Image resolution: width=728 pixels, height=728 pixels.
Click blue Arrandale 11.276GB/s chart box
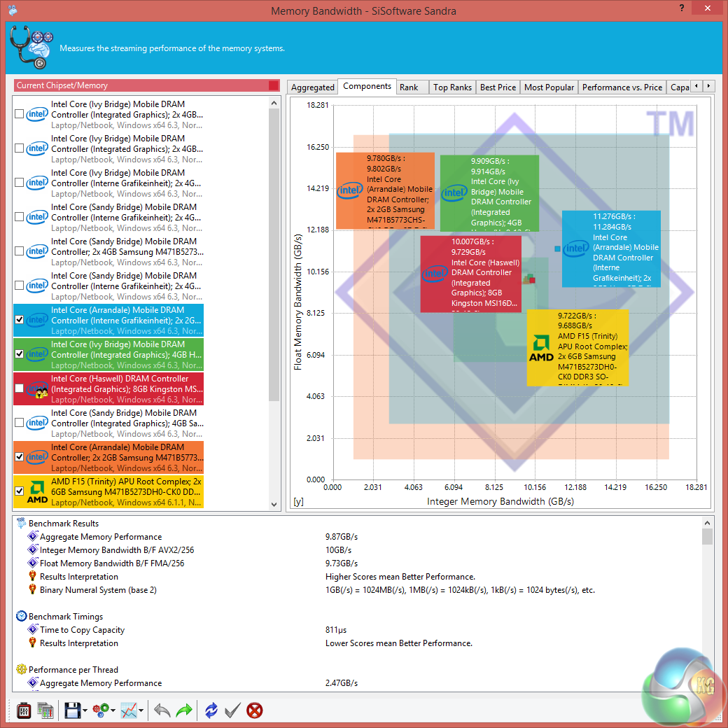tap(611, 249)
